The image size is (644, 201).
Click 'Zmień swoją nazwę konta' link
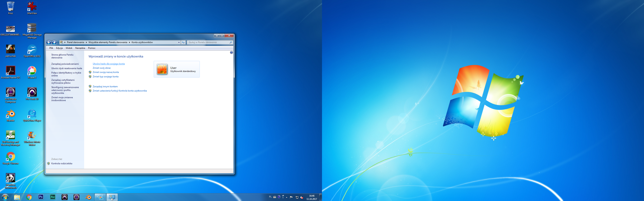[106, 72]
